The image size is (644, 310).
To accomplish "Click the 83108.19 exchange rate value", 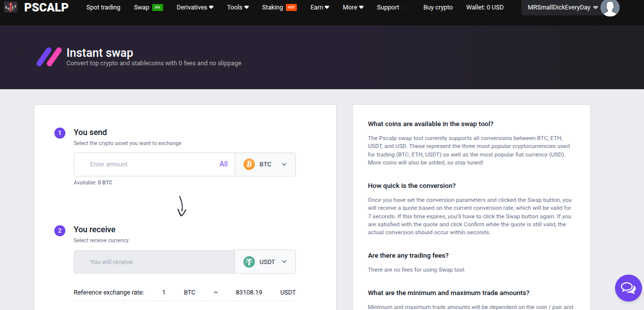I will click(249, 293).
